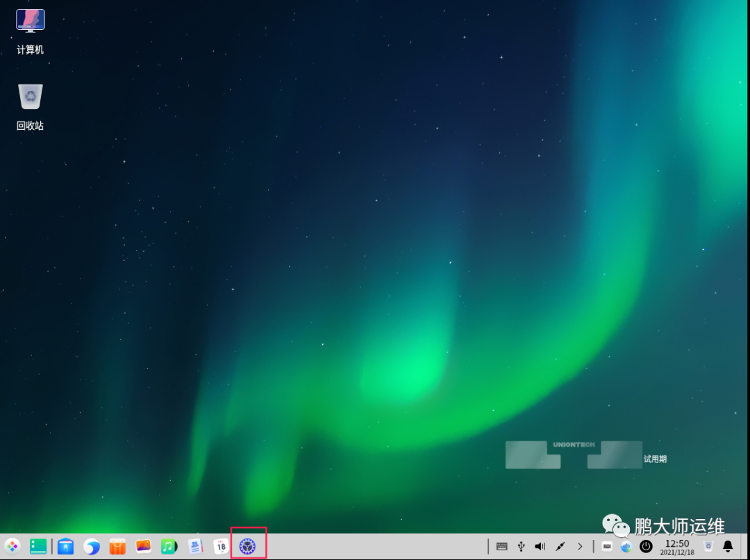Click the network plug tray icon
The width and height of the screenshot is (750, 560).
click(x=560, y=546)
